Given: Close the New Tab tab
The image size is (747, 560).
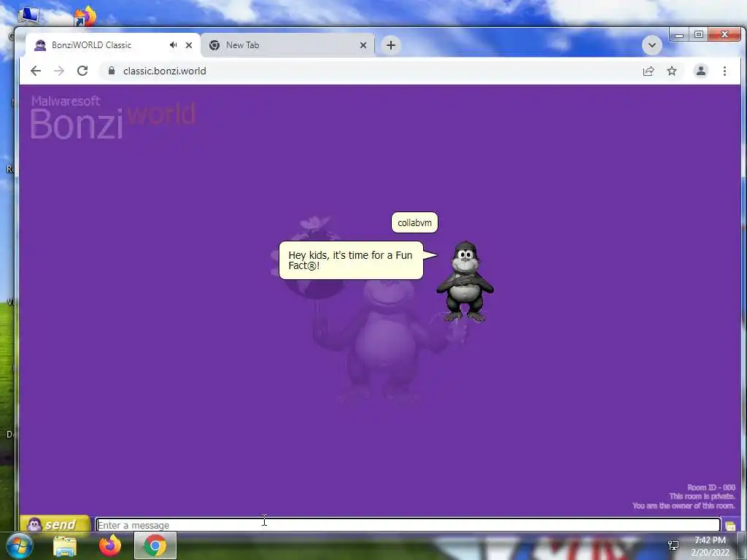Looking at the screenshot, I should pos(363,45).
